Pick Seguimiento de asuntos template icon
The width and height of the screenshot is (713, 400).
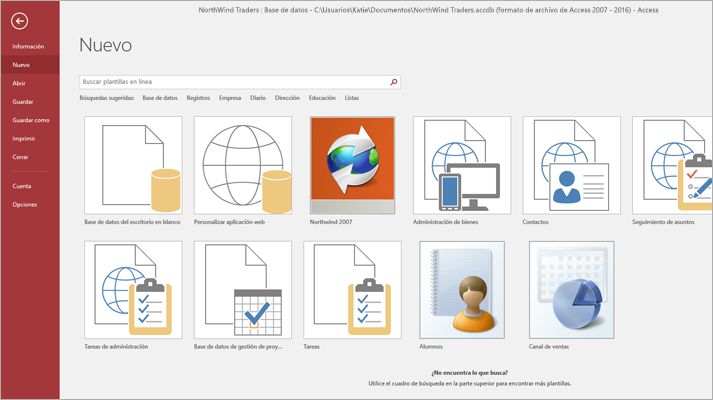[673, 165]
